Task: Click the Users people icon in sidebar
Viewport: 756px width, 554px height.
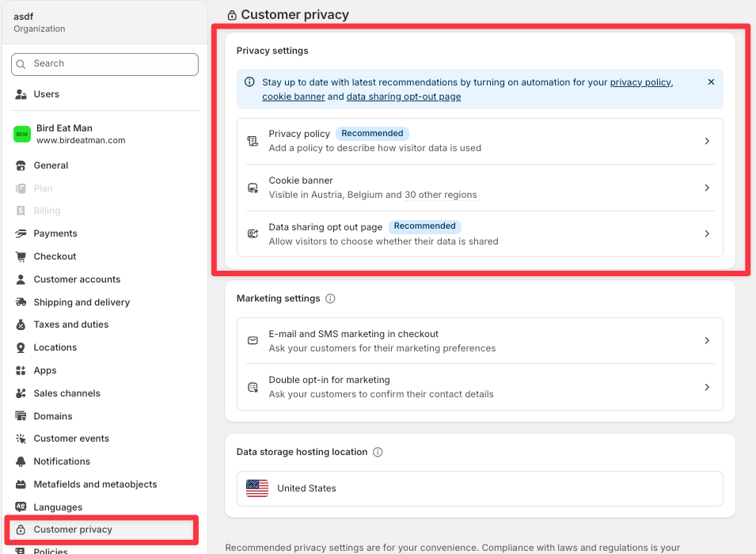Action: tap(21, 94)
